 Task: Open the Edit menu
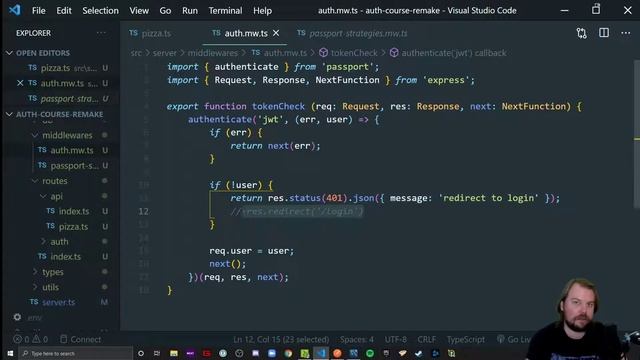coord(64,11)
